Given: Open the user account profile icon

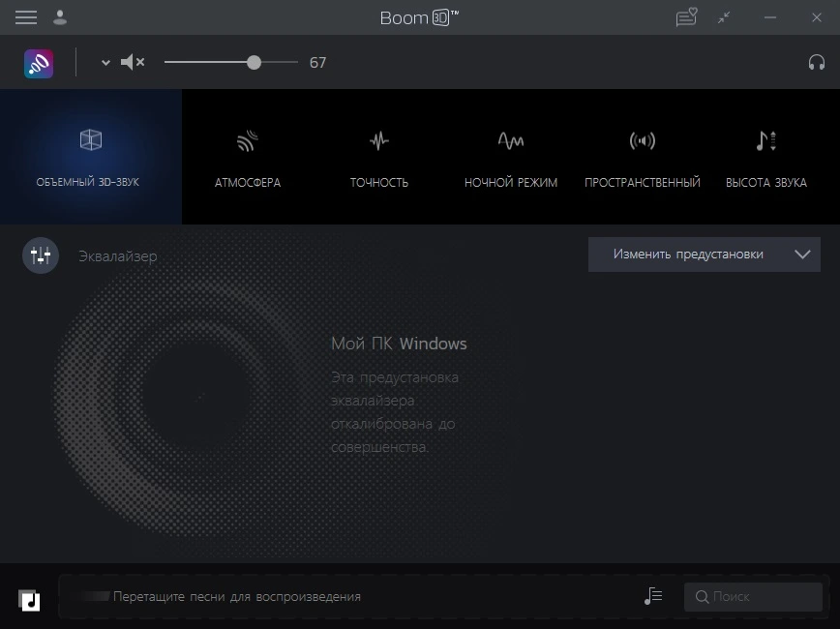Looking at the screenshot, I should 60,17.
